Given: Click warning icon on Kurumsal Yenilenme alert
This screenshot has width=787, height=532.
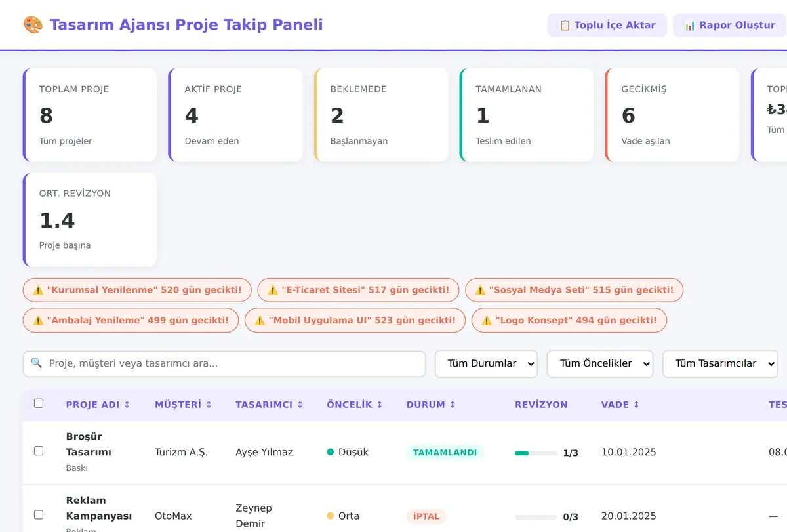Looking at the screenshot, I should (38, 290).
